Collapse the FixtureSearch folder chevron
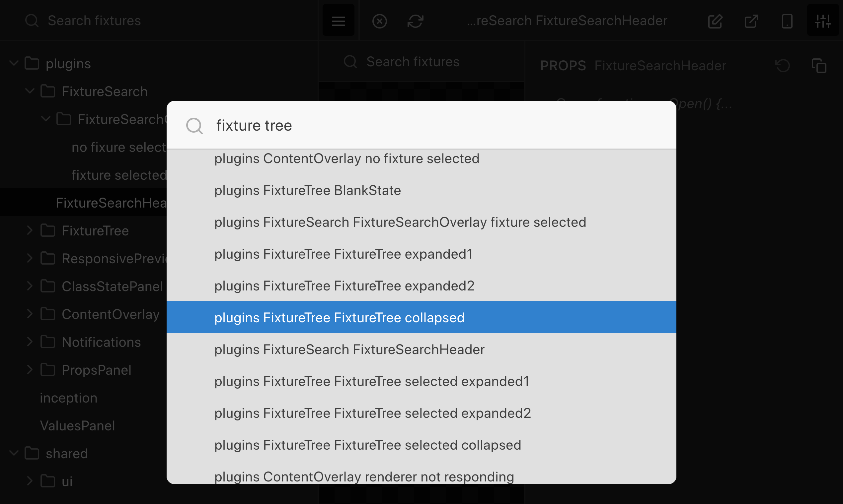Viewport: 843px width, 504px height. click(x=30, y=92)
